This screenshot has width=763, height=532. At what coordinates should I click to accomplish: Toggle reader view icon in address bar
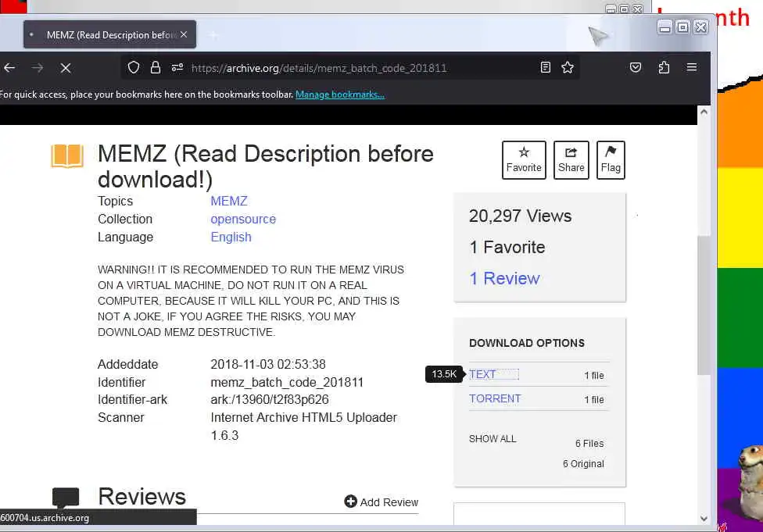[546, 68]
